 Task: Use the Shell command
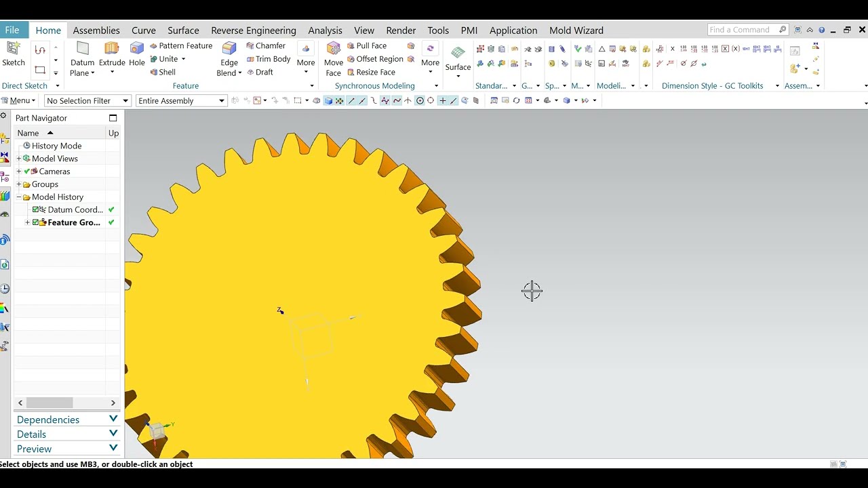[x=163, y=73]
